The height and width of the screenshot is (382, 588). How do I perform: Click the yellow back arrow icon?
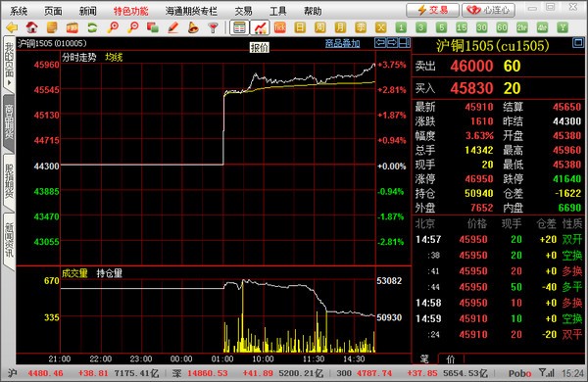click(12, 27)
